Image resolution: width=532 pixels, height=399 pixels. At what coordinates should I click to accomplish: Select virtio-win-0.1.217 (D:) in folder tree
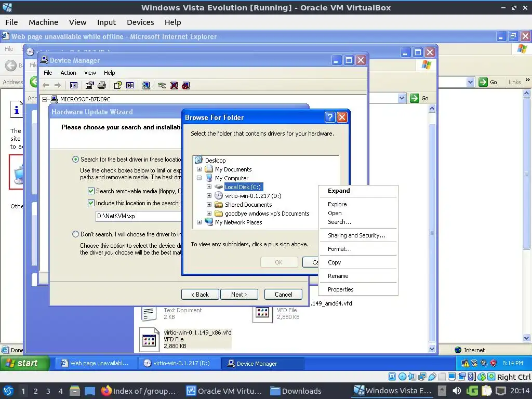coord(253,196)
